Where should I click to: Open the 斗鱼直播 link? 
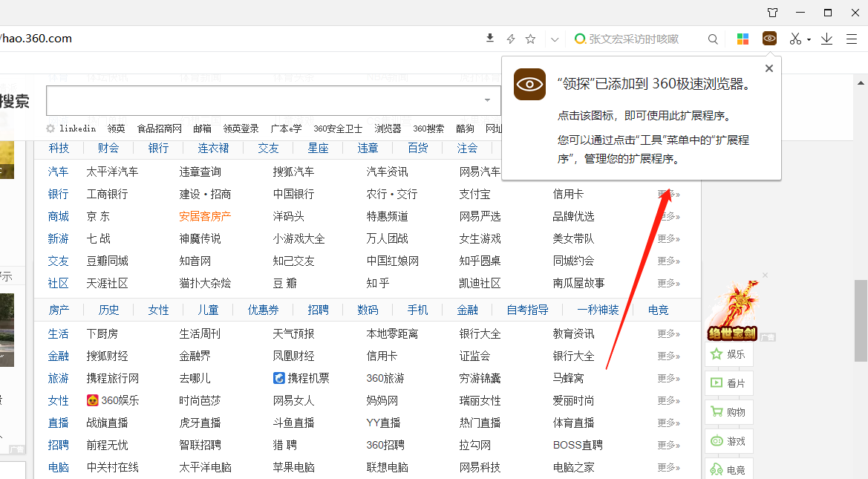293,423
